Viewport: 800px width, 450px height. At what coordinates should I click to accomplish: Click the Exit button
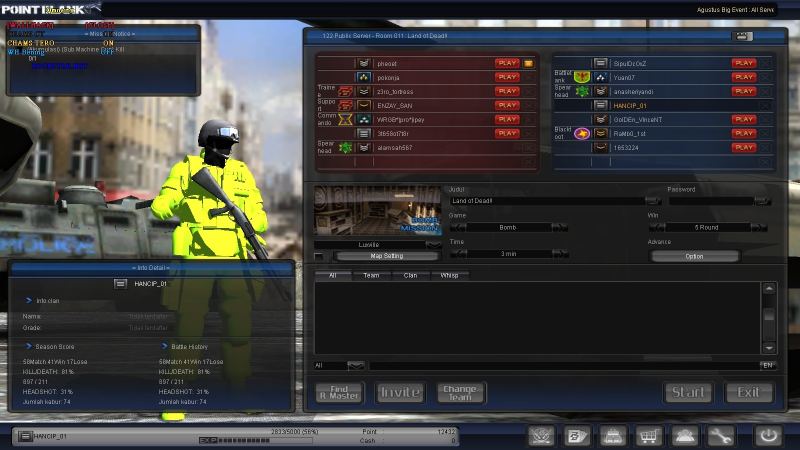click(748, 392)
